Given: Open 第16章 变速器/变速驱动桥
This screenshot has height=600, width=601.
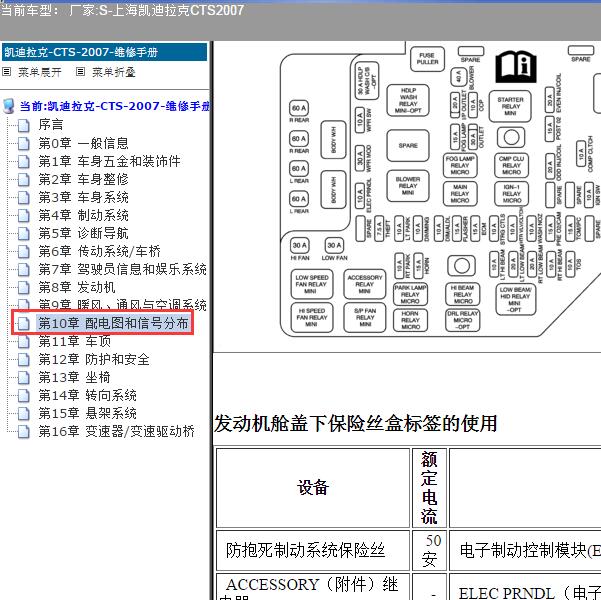Looking at the screenshot, I should point(116,431).
